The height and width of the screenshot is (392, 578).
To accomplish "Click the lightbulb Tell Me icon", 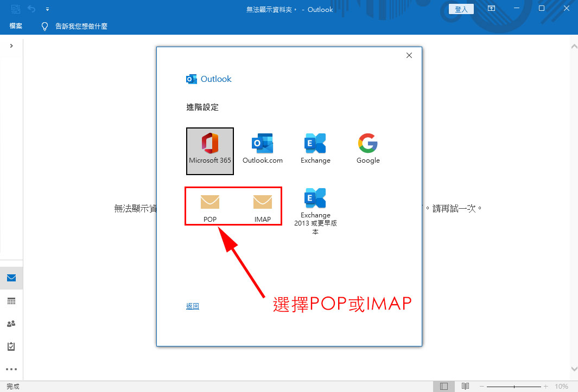I will pos(45,26).
